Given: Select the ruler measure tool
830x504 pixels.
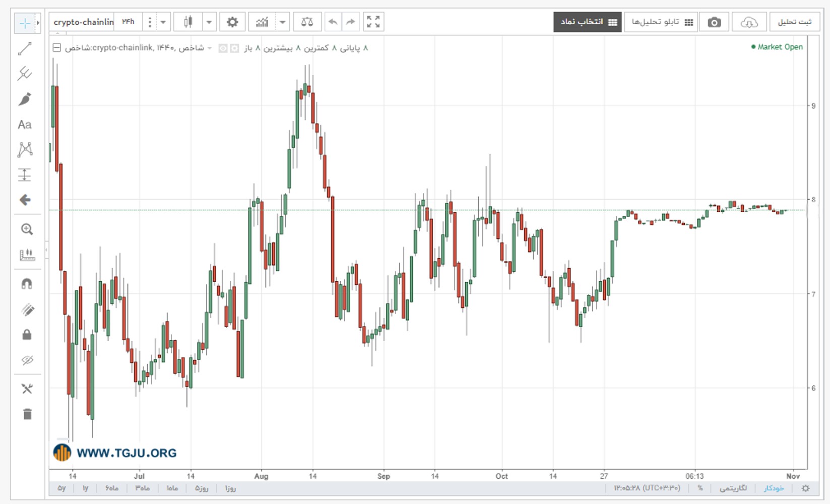Looking at the screenshot, I should (27, 255).
